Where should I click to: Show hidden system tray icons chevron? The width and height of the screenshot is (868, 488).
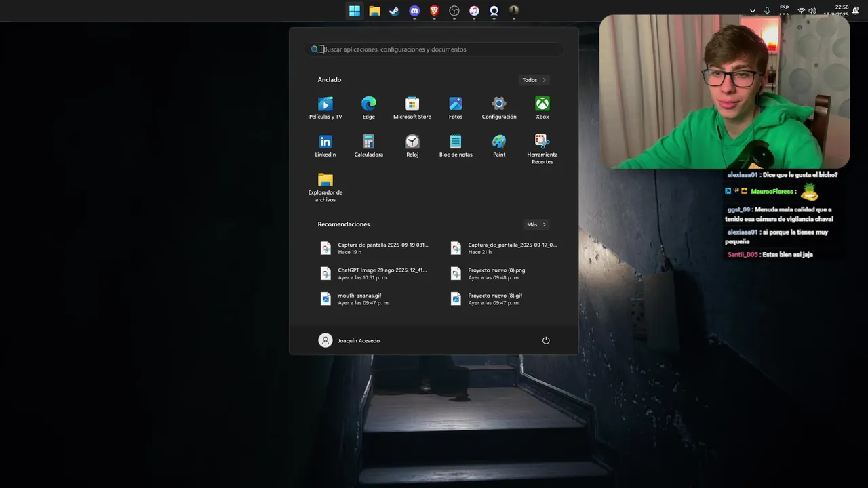click(x=752, y=11)
